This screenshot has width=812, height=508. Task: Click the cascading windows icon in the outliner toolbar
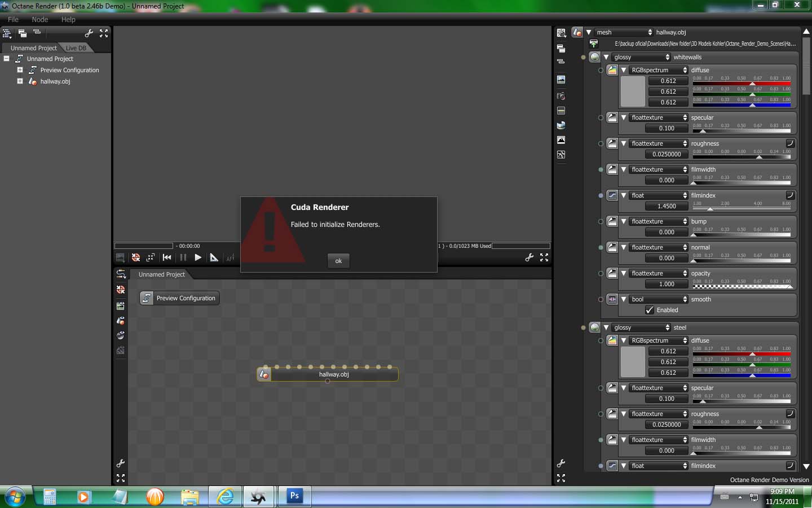(x=23, y=33)
